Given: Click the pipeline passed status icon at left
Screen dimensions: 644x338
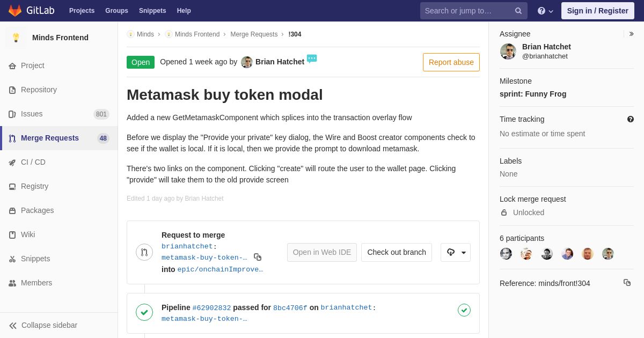Looking at the screenshot, I should tap(144, 312).
